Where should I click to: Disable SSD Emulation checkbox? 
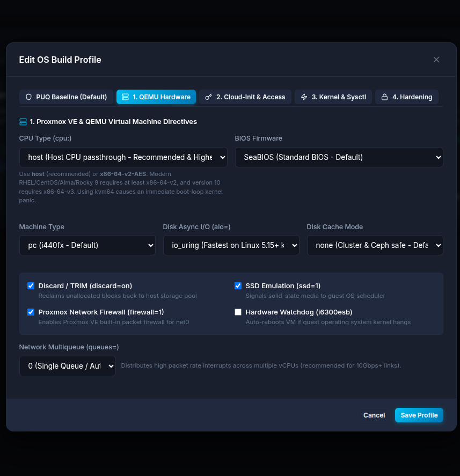coord(238,285)
